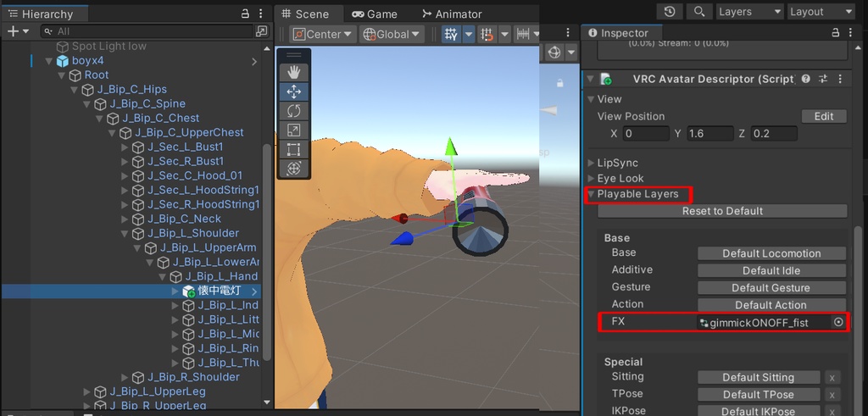Toggle grid snapping in Scene toolbar
Image resolution: width=868 pixels, height=416 pixels.
(x=487, y=34)
